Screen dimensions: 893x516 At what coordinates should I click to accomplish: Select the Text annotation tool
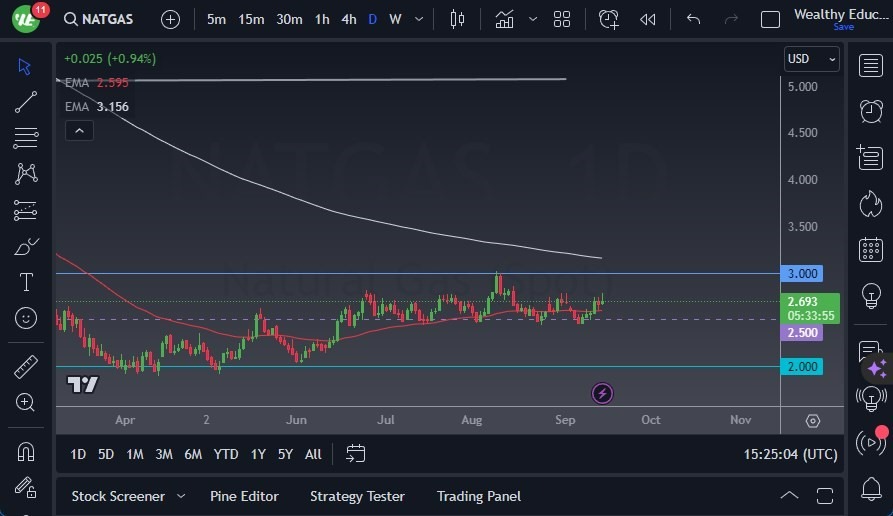26,282
